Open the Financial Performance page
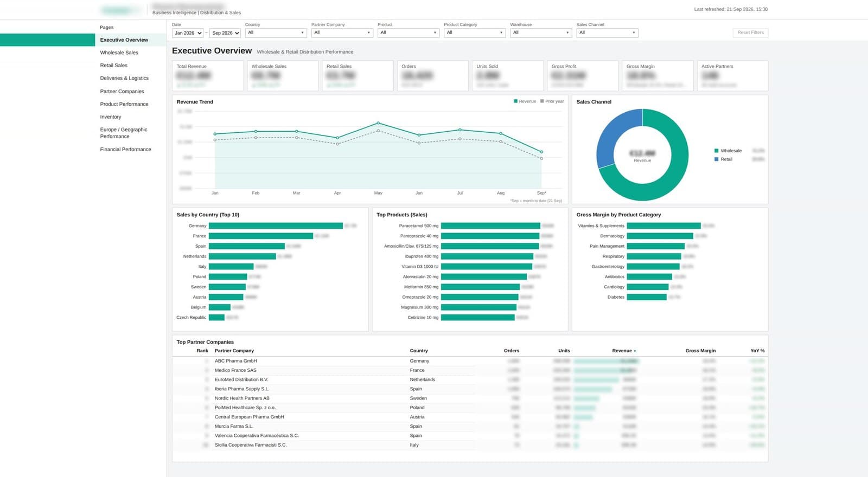 coord(125,149)
